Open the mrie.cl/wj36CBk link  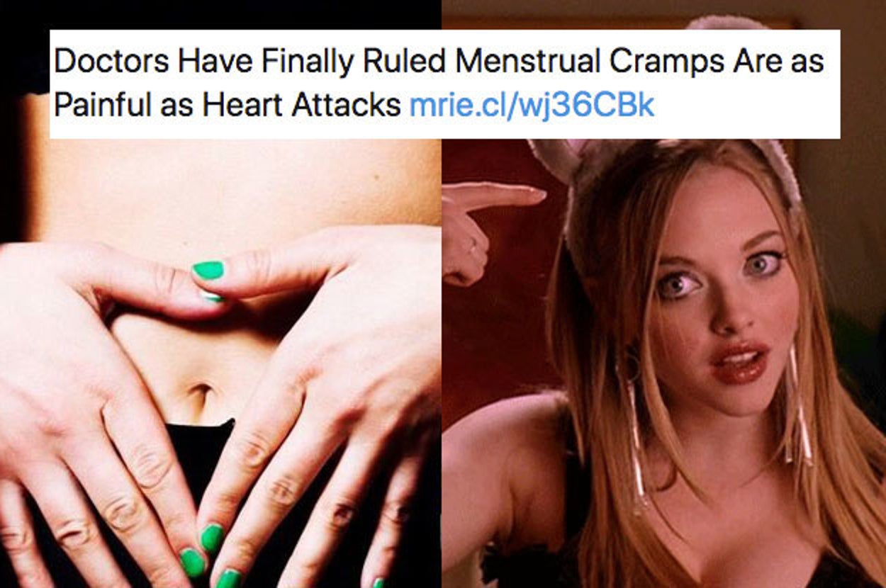[532, 106]
